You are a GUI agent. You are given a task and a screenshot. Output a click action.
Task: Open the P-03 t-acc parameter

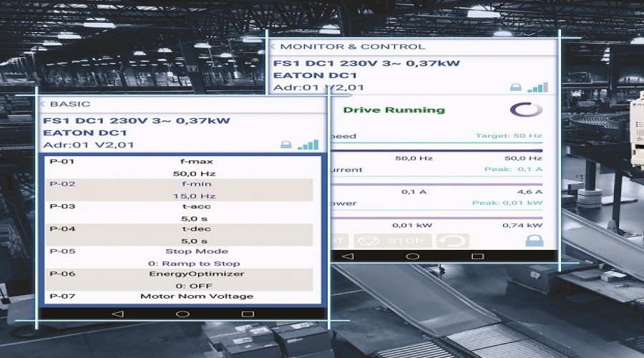(182, 212)
